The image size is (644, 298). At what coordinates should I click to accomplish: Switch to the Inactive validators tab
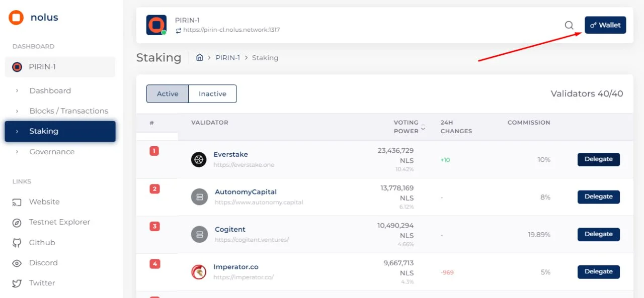(212, 93)
